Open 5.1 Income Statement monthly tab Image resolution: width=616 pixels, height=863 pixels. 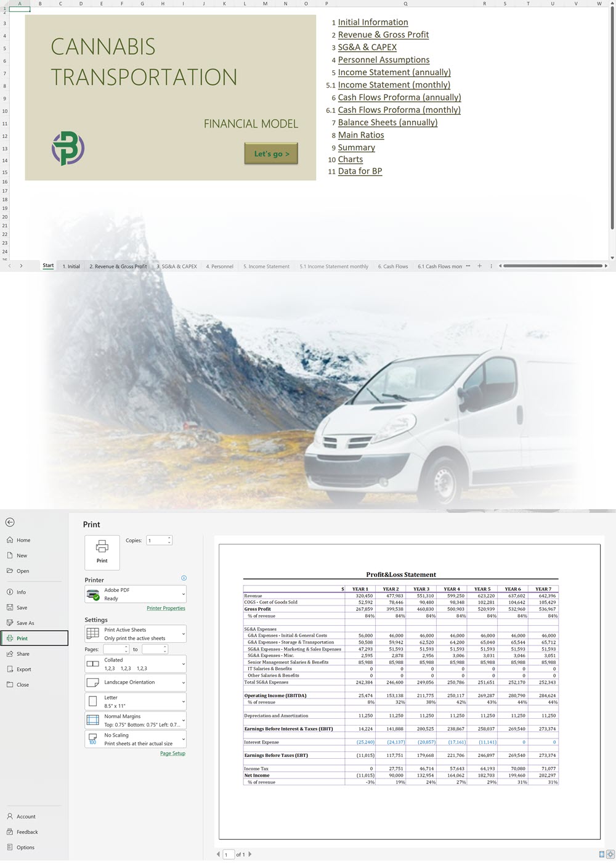[334, 266]
